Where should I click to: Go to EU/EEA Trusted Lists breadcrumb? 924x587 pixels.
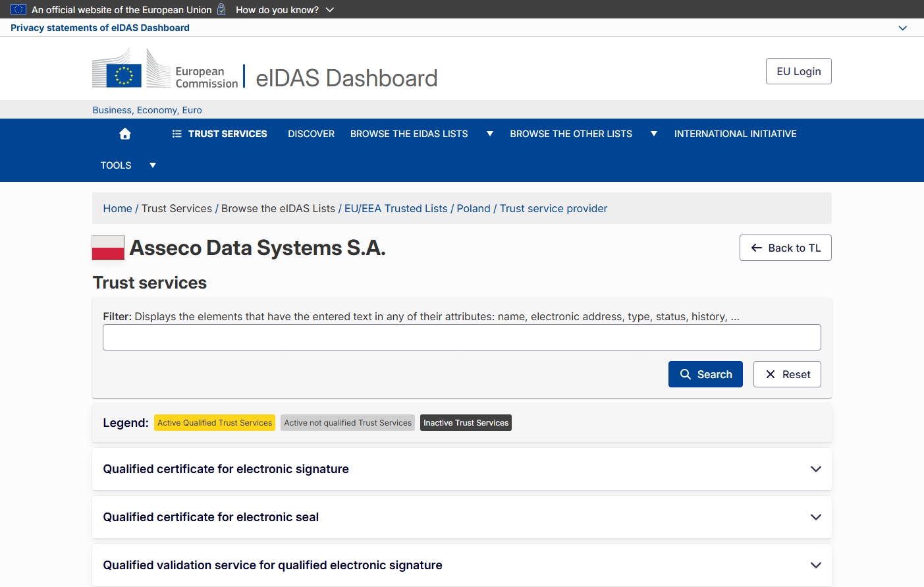396,208
